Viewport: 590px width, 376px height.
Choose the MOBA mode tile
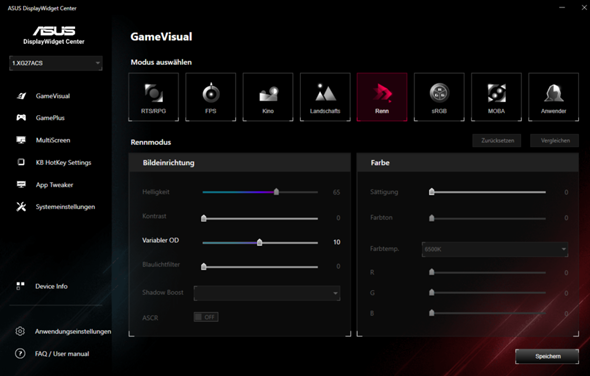(x=496, y=97)
